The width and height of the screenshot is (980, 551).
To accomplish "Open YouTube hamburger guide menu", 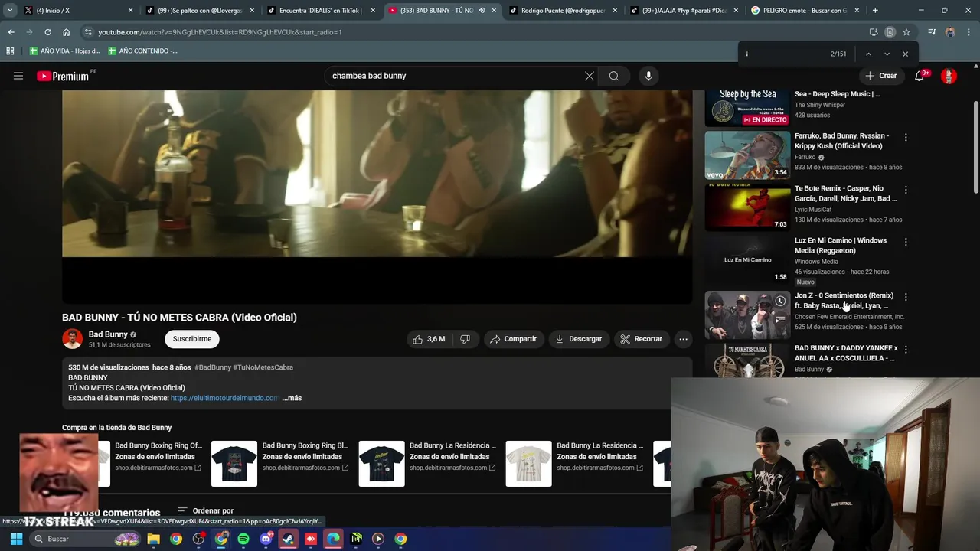I will [x=18, y=76].
